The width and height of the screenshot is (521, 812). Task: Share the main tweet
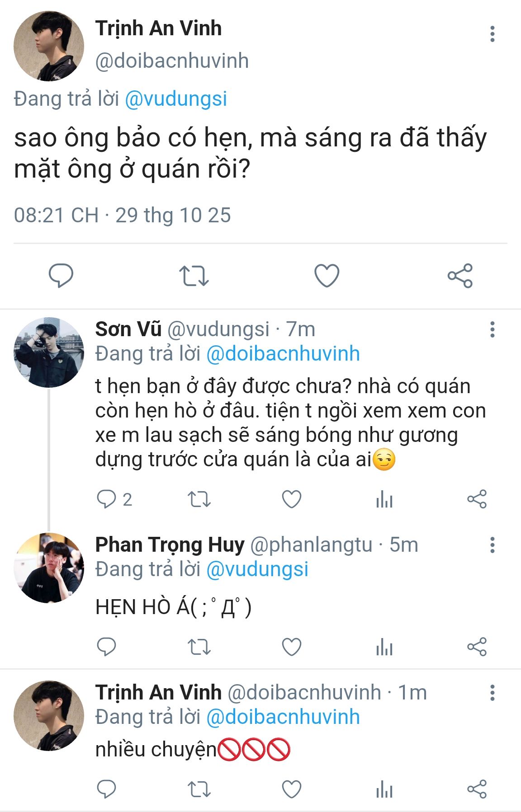pos(460,275)
